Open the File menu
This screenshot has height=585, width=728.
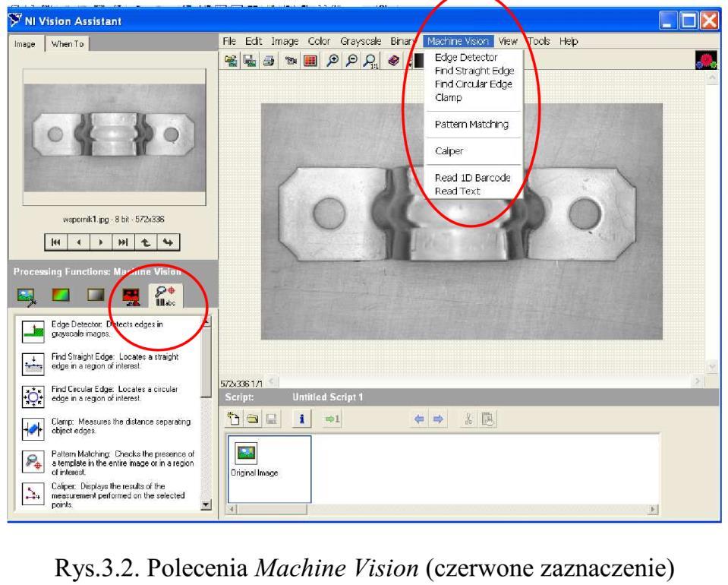pos(229,41)
